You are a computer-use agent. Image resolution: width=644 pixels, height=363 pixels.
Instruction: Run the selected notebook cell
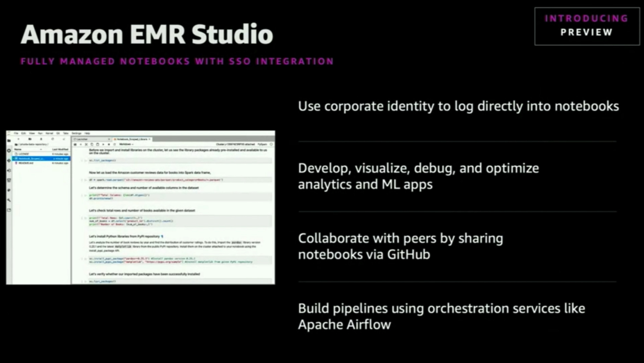click(103, 144)
